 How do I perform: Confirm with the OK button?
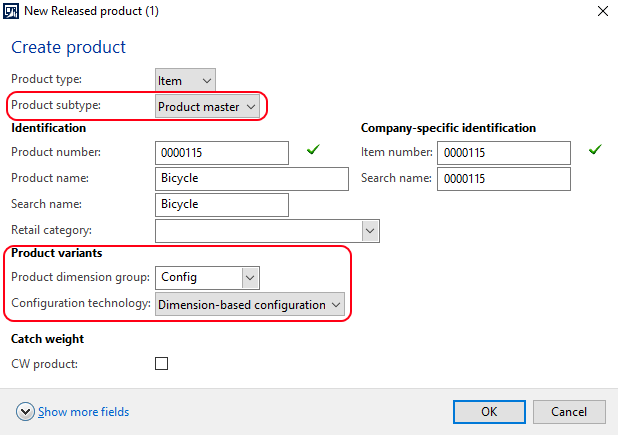pyautogui.click(x=489, y=412)
